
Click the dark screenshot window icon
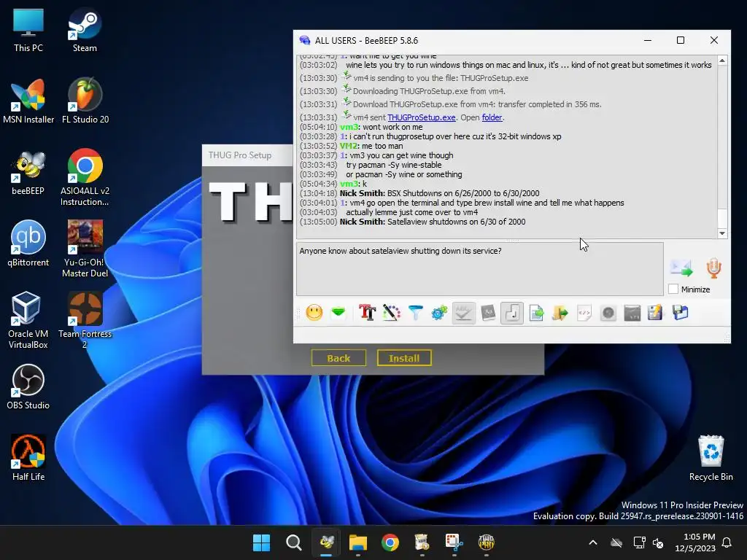tap(632, 313)
